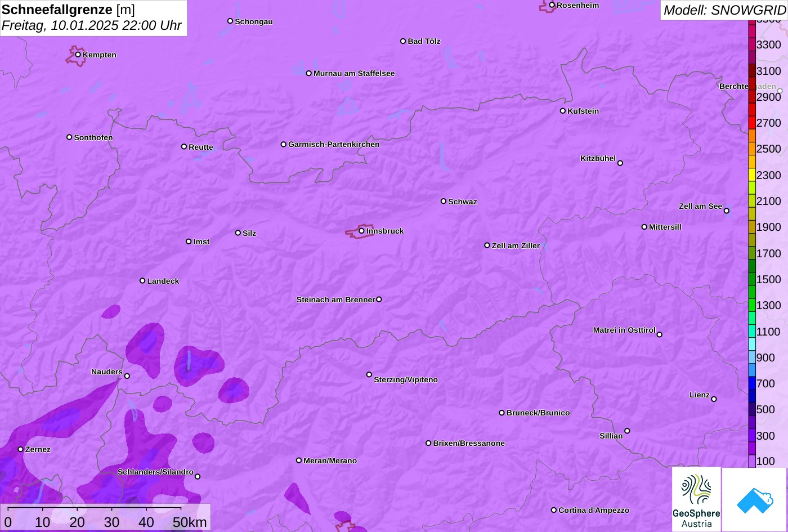Click the 2100 legend value
The height and width of the screenshot is (532, 788).
769,201
